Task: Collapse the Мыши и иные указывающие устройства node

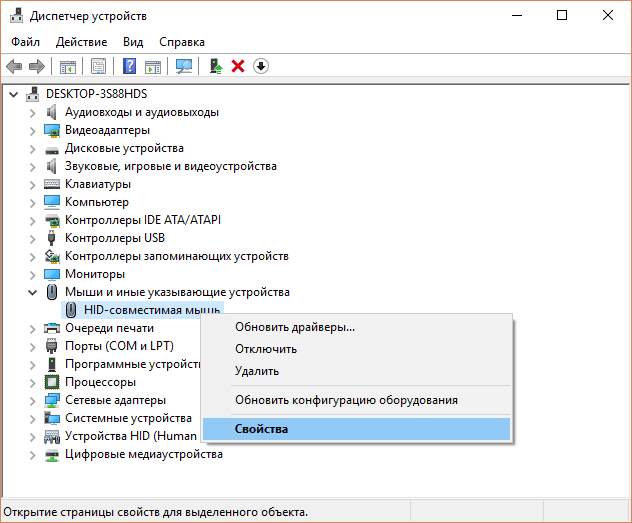Action: [x=32, y=292]
